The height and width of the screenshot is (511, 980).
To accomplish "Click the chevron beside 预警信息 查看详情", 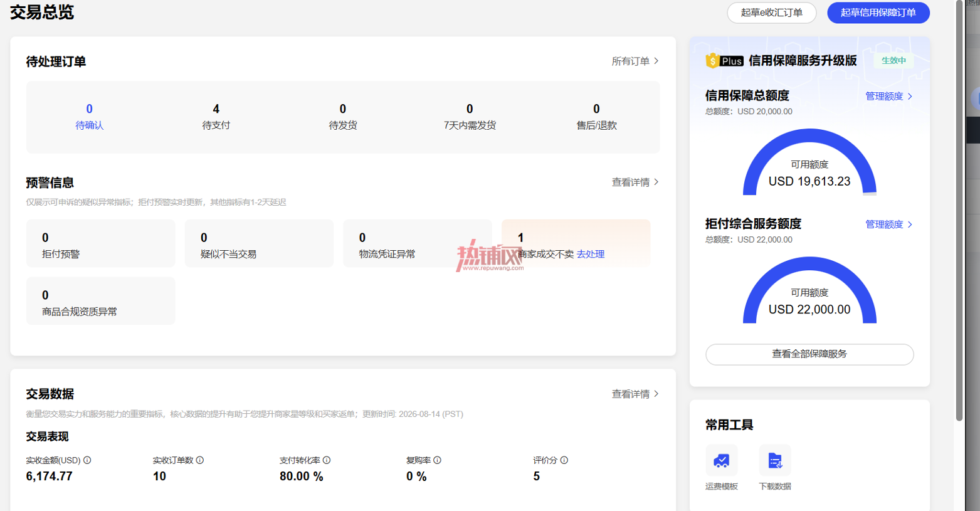I will pyautogui.click(x=656, y=182).
